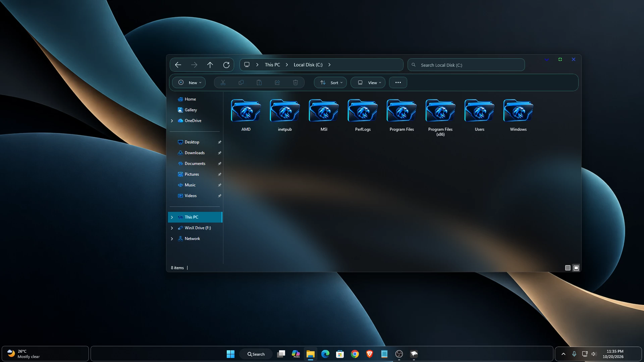
Task: Select the Program Files folder
Action: (x=401, y=115)
